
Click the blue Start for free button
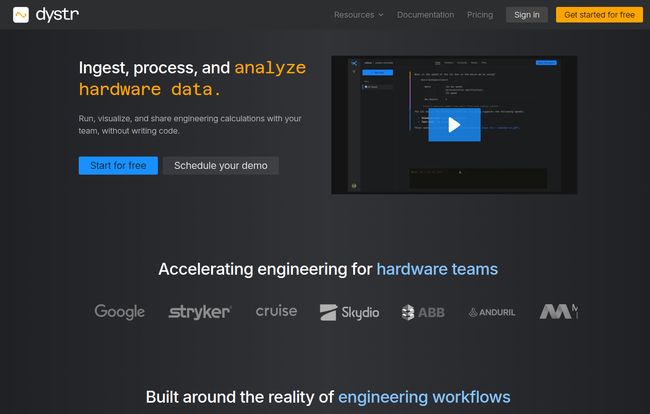118,165
